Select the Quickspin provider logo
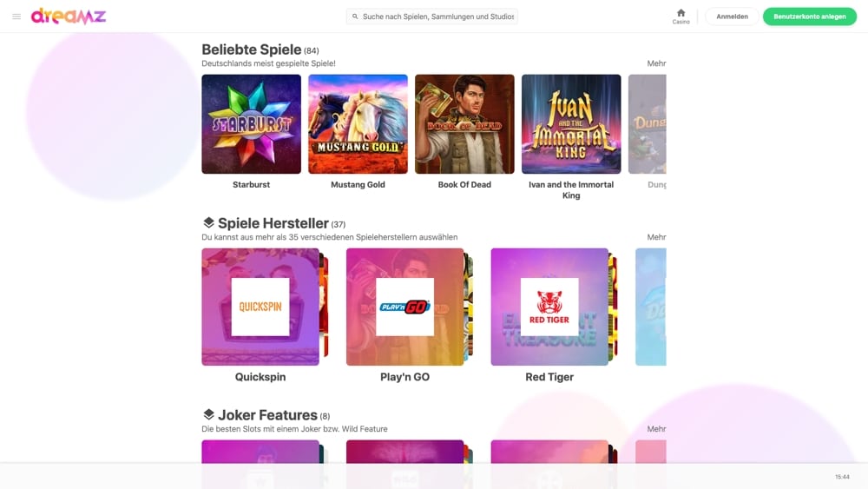Viewport: 868px width, 489px height. 260,307
